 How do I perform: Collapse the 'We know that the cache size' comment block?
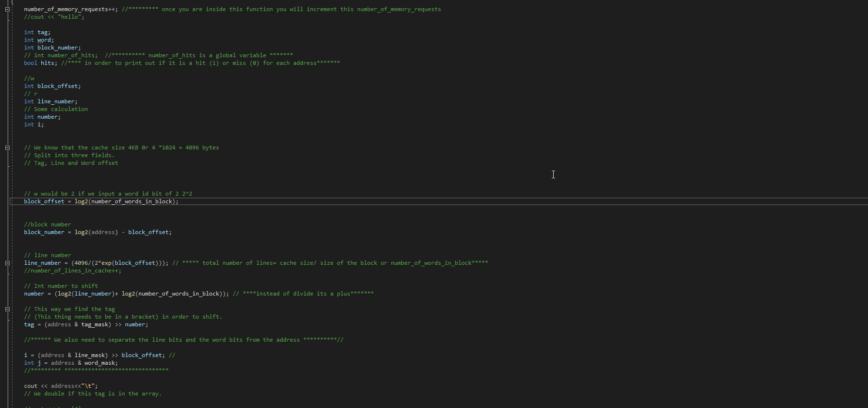point(7,148)
